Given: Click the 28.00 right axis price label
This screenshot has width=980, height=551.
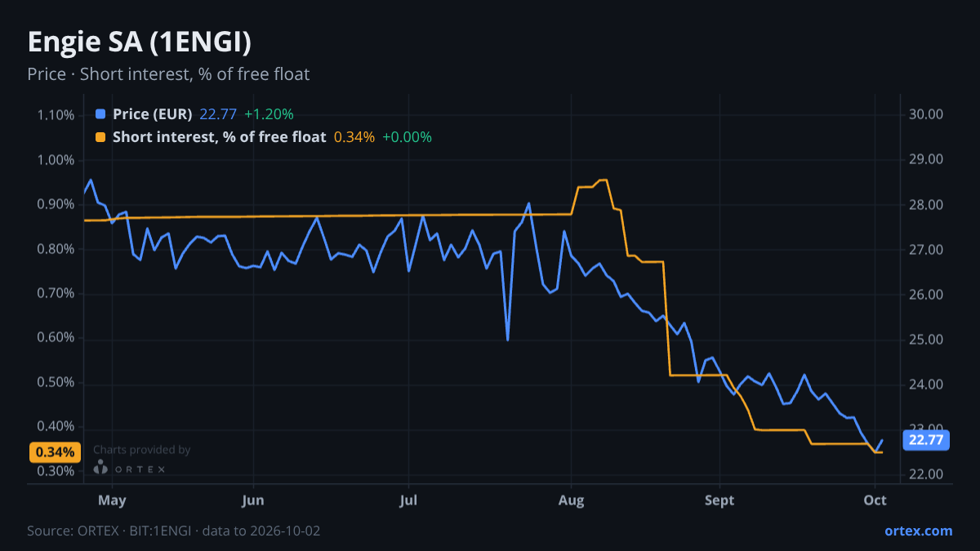Looking at the screenshot, I should tap(927, 205).
